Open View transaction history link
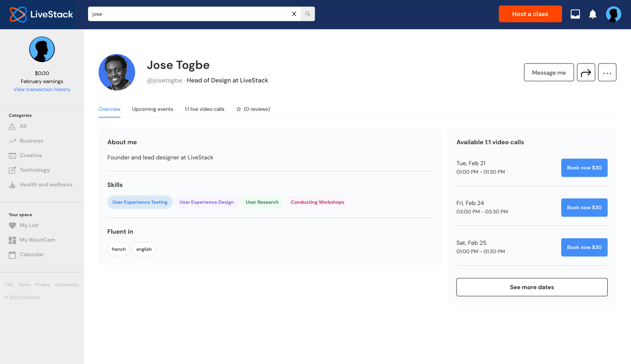Image resolution: width=631 pixels, height=364 pixels. [x=42, y=89]
